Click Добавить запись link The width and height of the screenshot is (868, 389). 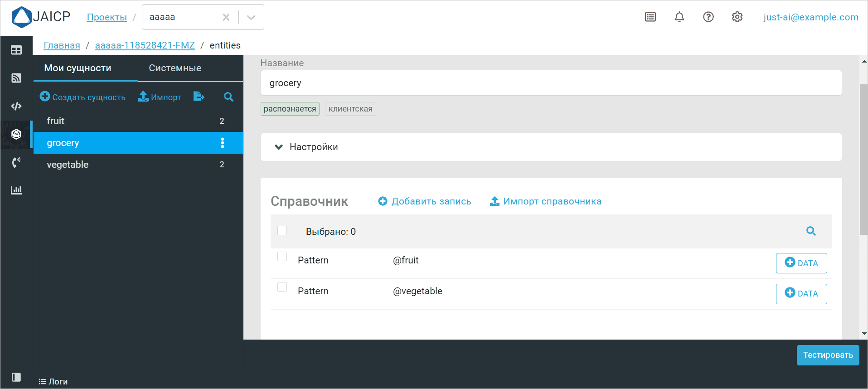425,201
